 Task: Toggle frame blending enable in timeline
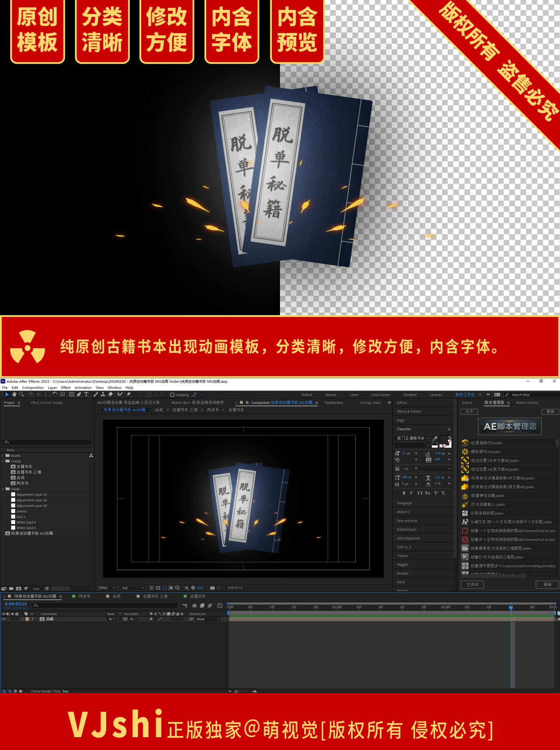[202, 606]
